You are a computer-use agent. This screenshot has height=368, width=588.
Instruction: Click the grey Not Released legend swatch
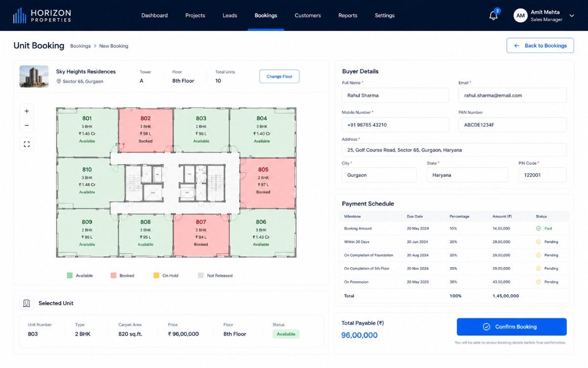pyautogui.click(x=201, y=275)
